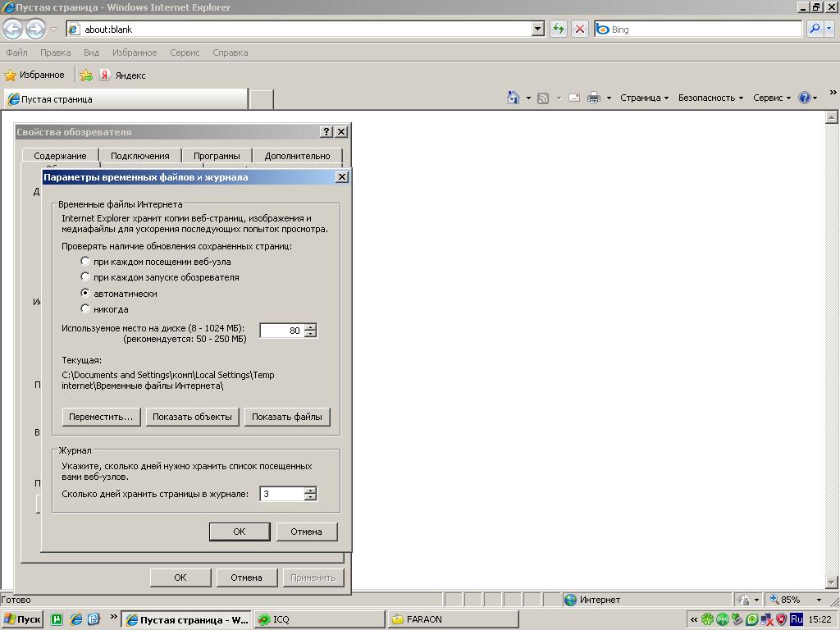Screen dimensions: 840x630
Task: Click Отмена in temporary files dialog
Action: point(307,532)
